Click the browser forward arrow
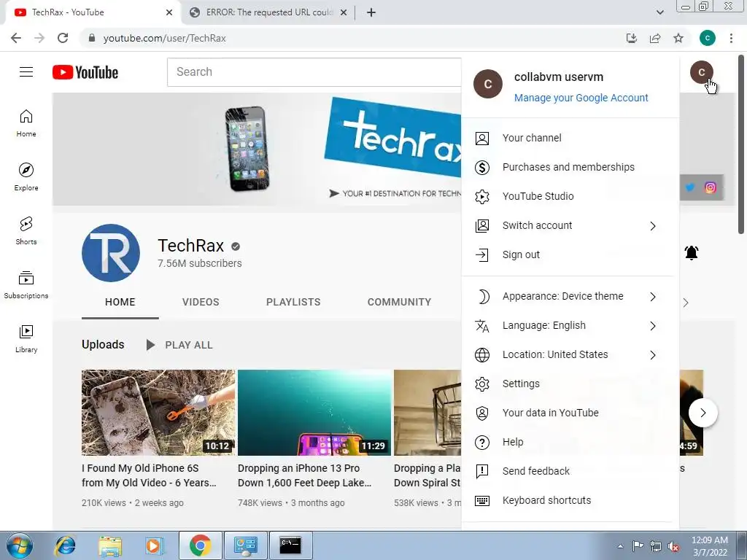 [x=39, y=38]
